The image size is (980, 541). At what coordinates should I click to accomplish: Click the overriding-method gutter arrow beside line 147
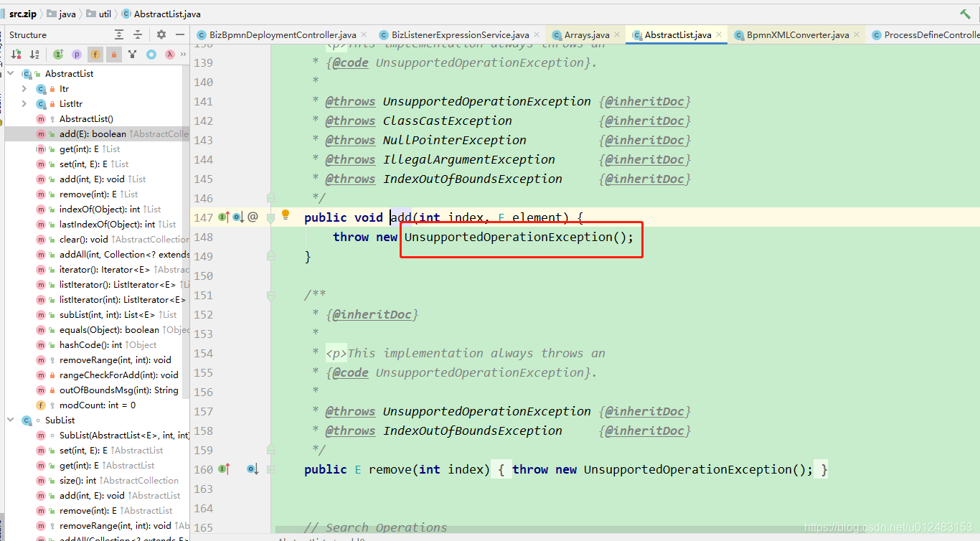pyautogui.click(x=225, y=217)
